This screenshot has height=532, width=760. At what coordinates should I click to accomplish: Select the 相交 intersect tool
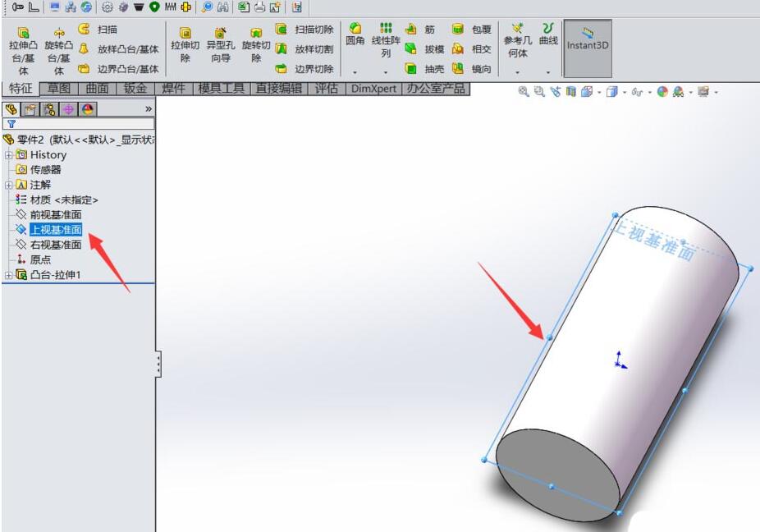472,49
